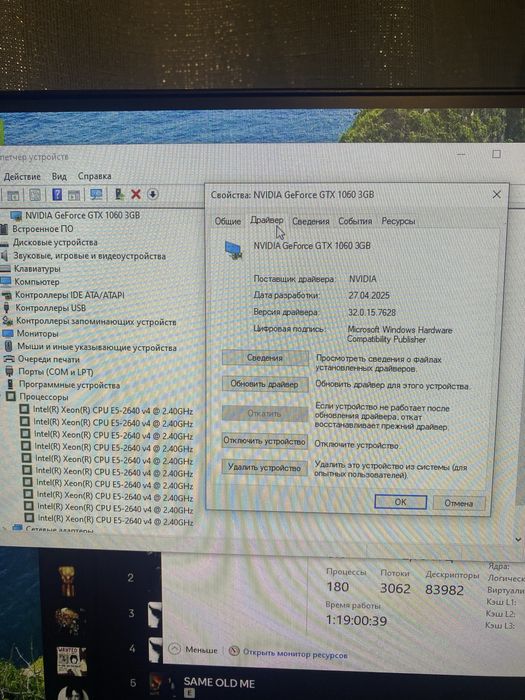Click the Мониторы category icon
The height and width of the screenshot is (700, 525).
(8, 333)
